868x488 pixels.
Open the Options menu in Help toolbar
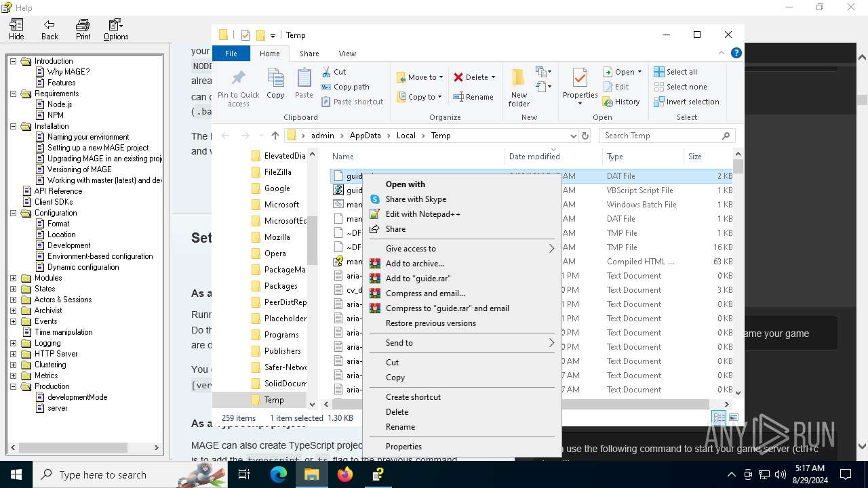(x=116, y=30)
